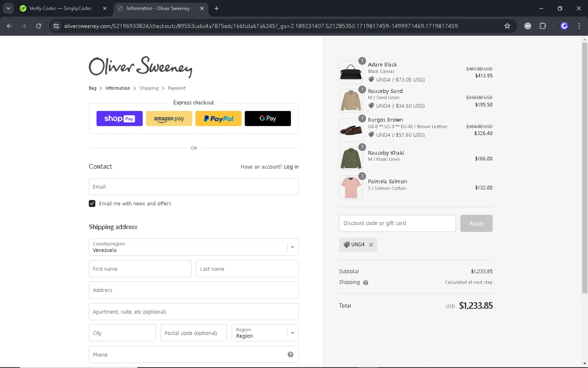Click the browser profile avatar icon

coord(564,26)
